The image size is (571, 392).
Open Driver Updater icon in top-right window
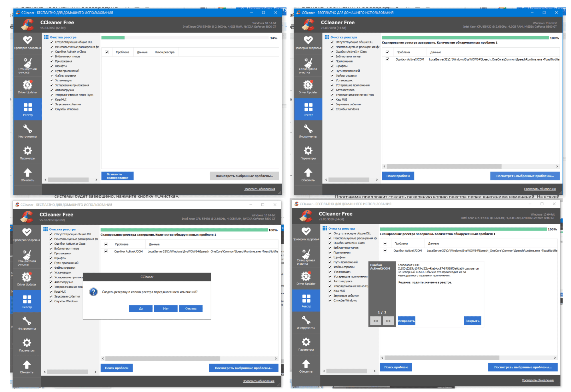click(x=308, y=85)
